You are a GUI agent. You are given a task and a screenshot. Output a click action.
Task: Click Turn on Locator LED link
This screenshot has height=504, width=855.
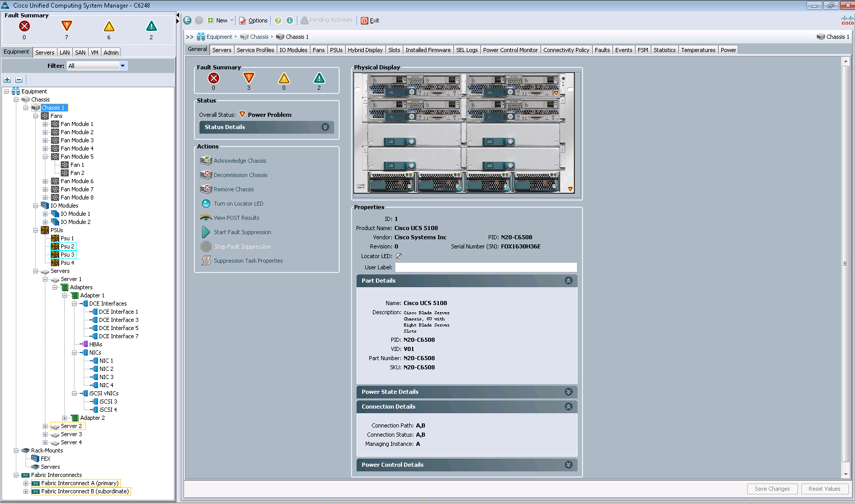(239, 204)
